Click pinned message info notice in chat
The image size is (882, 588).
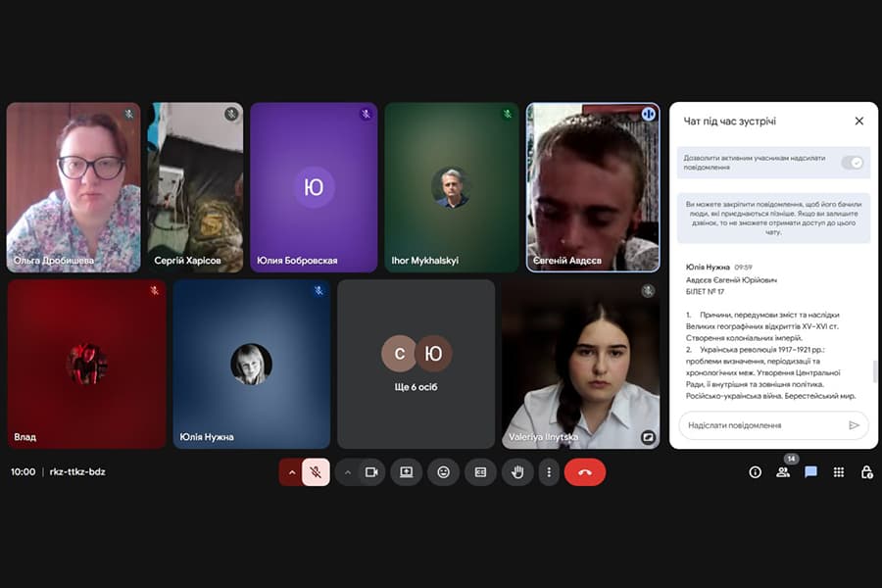point(773,219)
